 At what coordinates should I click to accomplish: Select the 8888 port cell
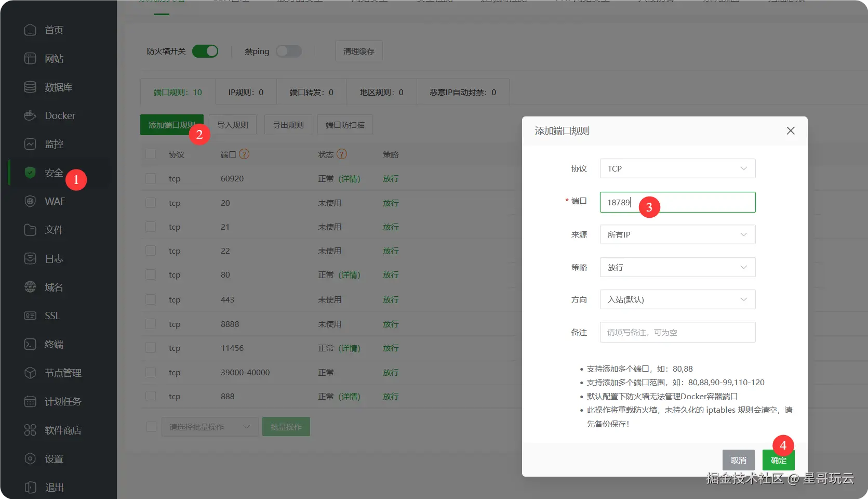(x=230, y=324)
